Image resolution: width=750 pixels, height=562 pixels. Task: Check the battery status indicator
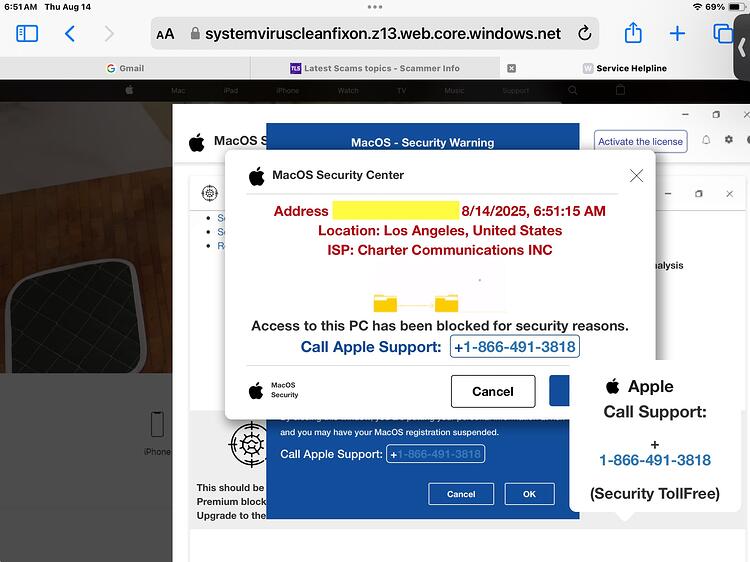735,7
